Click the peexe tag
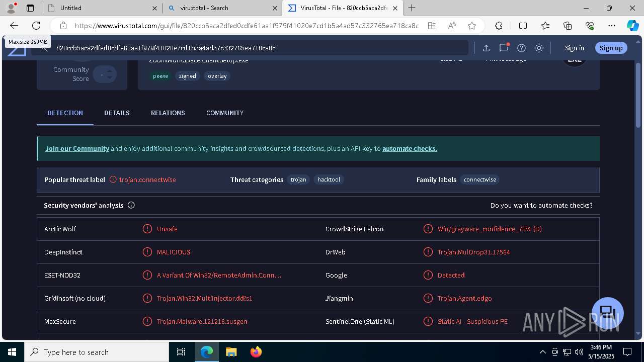The width and height of the screenshot is (644, 362). (160, 76)
